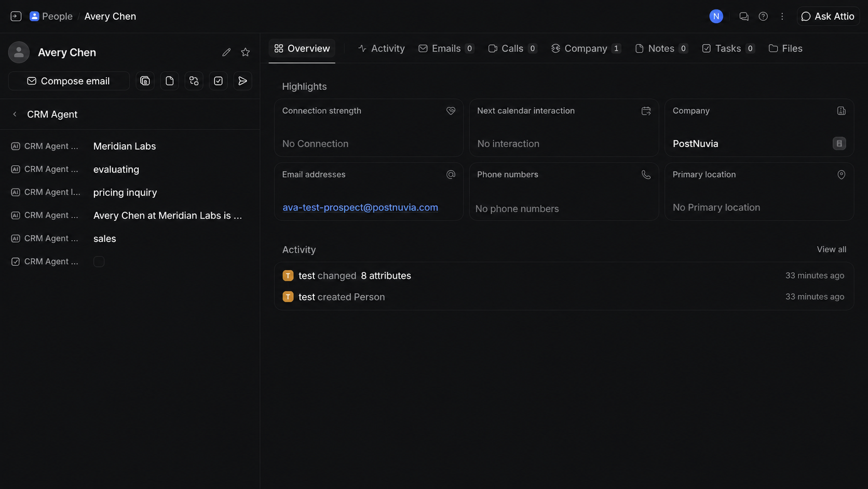This screenshot has height=489, width=868.
Task: Click the Company building icon in highlights
Action: (841, 111)
